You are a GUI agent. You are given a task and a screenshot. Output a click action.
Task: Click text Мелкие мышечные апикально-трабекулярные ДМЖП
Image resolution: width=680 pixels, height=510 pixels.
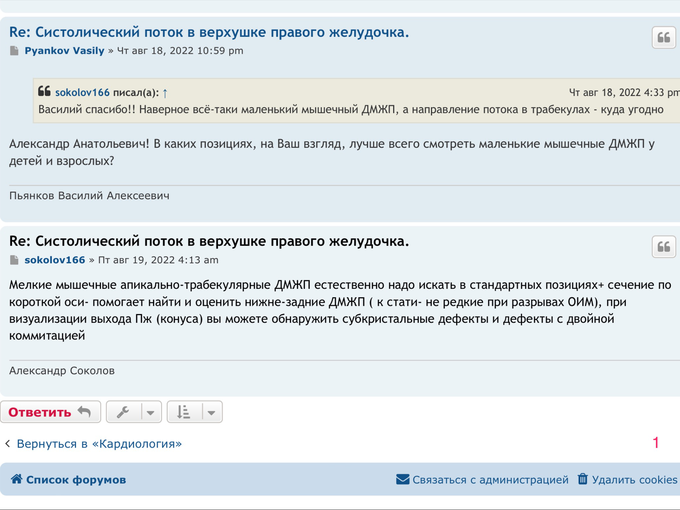tap(160, 285)
